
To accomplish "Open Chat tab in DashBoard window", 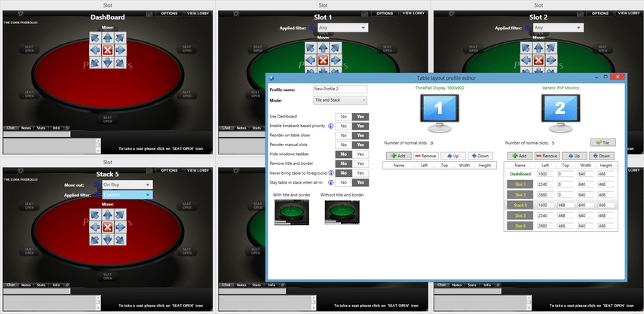I will point(11,128).
